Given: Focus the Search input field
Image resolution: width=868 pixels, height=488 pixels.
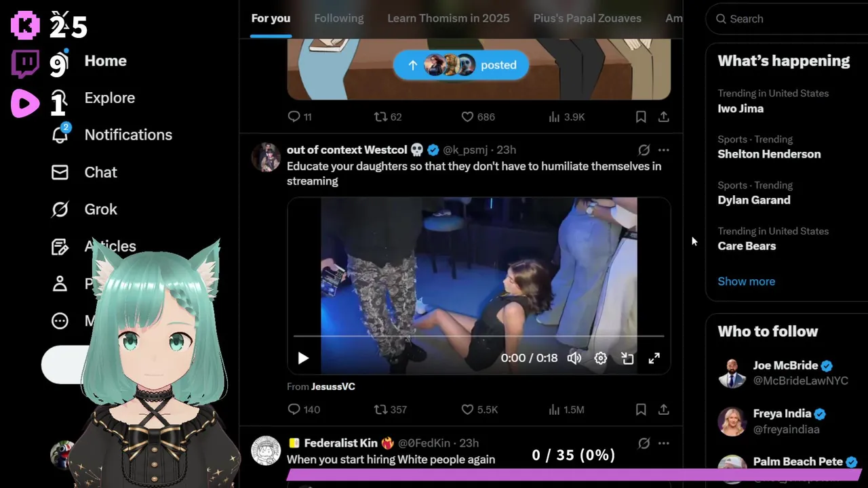Looking at the screenshot, I should coord(790,19).
